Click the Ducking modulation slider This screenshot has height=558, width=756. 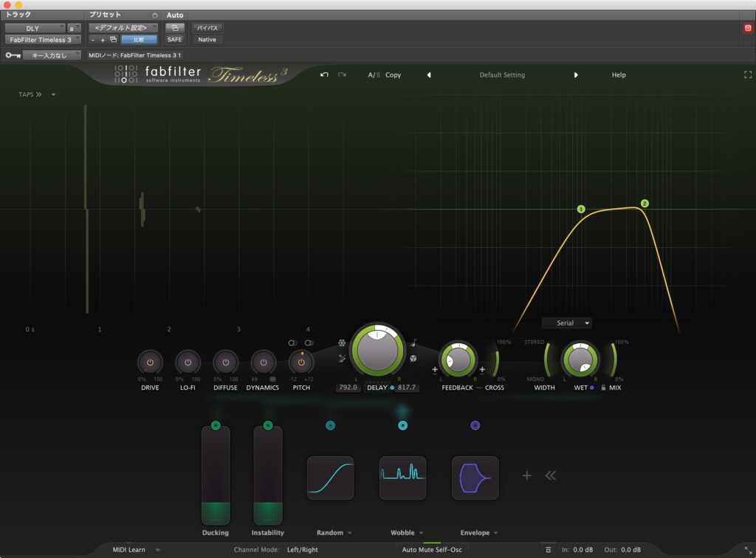pyautogui.click(x=215, y=480)
